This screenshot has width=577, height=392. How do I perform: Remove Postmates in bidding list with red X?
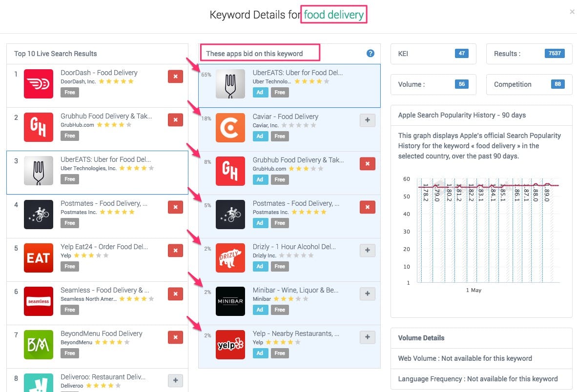367,207
